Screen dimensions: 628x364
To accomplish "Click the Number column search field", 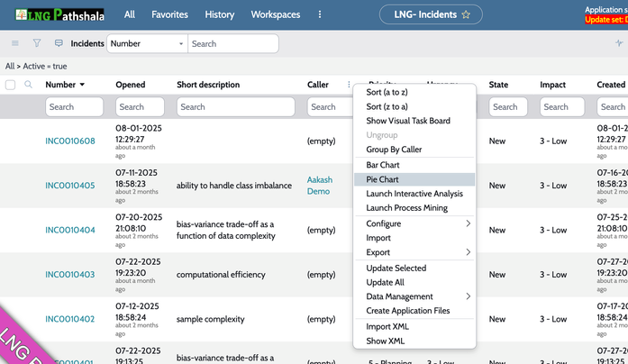I will pos(74,107).
